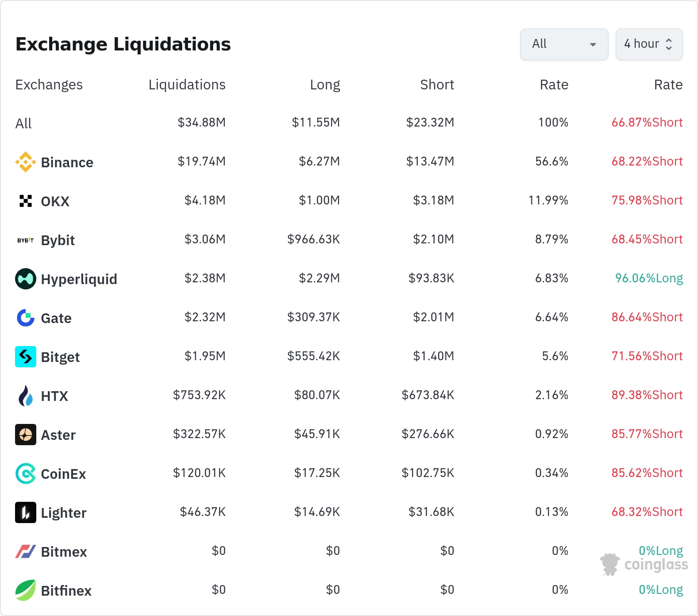Sort by the Liquidations column header
698x616 pixels.
[x=187, y=85]
